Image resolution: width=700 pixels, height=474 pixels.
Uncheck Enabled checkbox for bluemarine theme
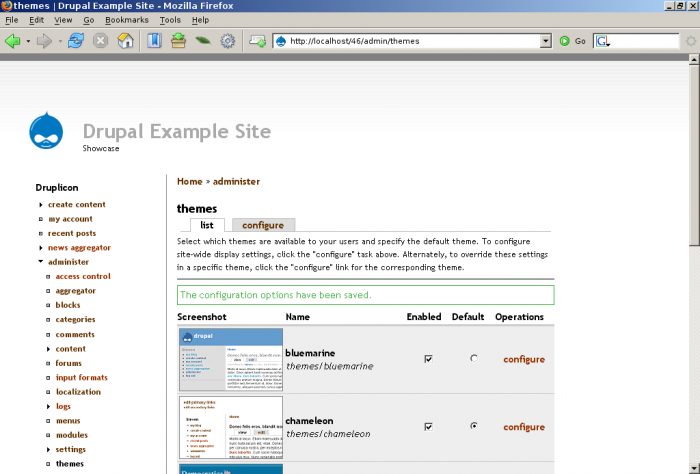428,359
